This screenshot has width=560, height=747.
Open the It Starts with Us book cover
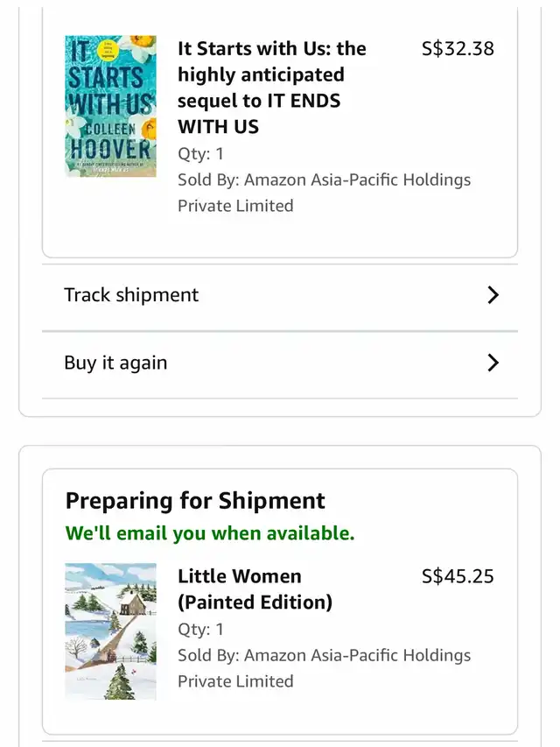point(110,106)
